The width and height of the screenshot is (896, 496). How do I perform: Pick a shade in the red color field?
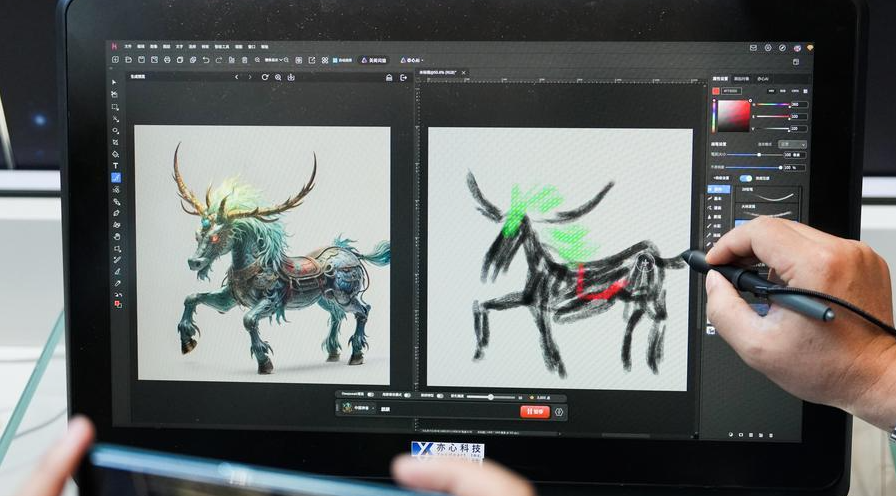pyautogui.click(x=734, y=115)
